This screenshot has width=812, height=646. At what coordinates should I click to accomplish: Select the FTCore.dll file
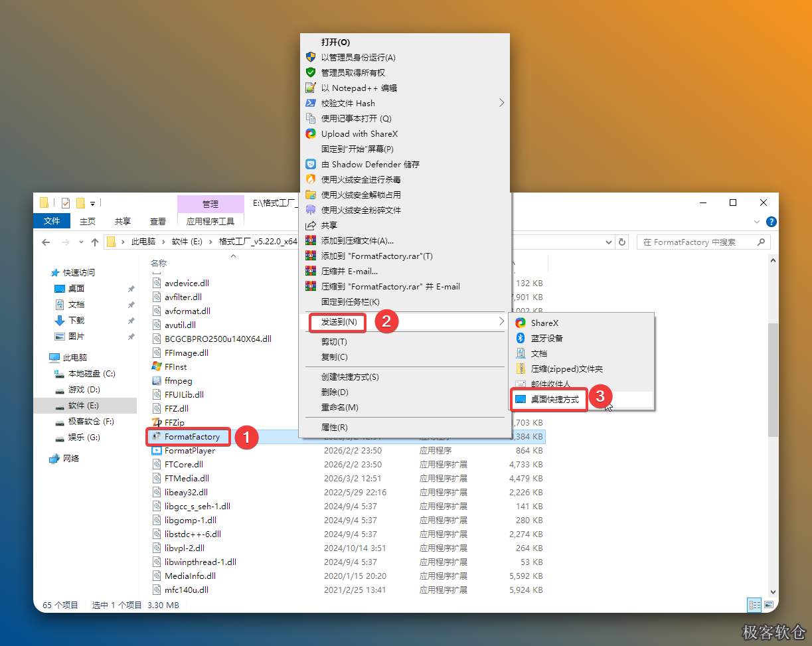tap(184, 465)
